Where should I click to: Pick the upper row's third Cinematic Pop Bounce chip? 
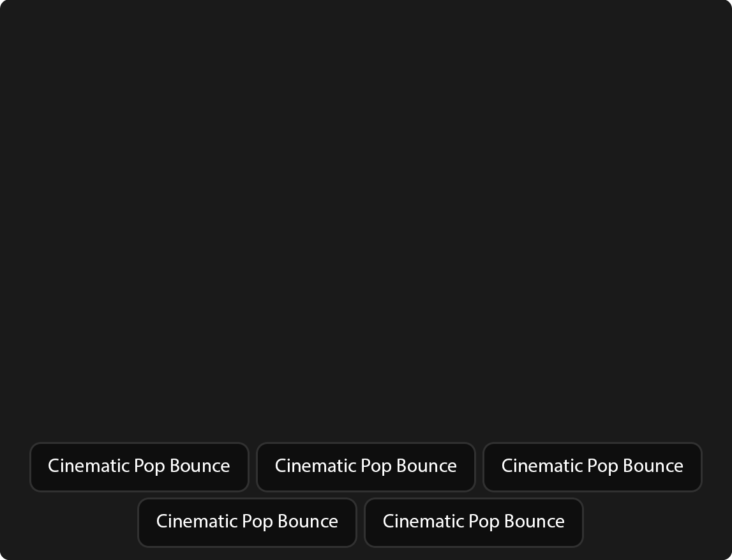click(x=592, y=467)
